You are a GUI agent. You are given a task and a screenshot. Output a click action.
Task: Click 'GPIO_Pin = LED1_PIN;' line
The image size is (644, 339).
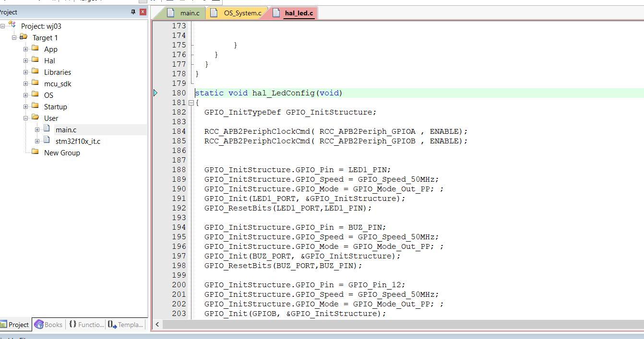(x=298, y=170)
